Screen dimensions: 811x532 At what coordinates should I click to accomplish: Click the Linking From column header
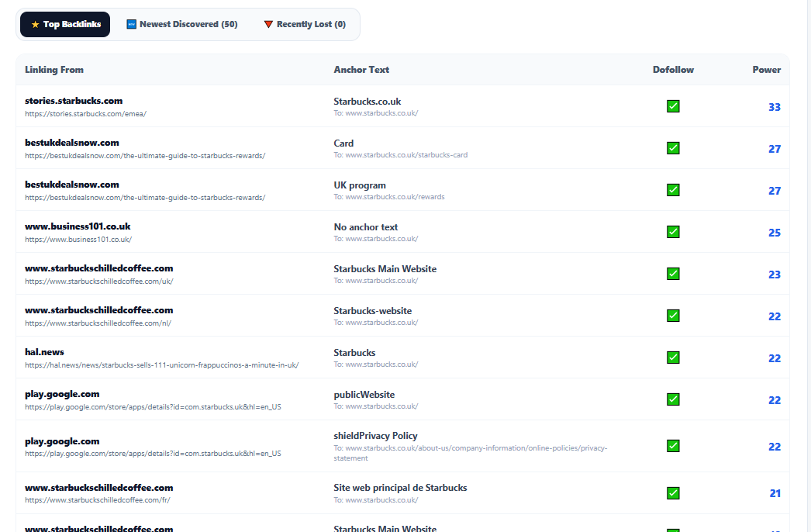tap(54, 70)
